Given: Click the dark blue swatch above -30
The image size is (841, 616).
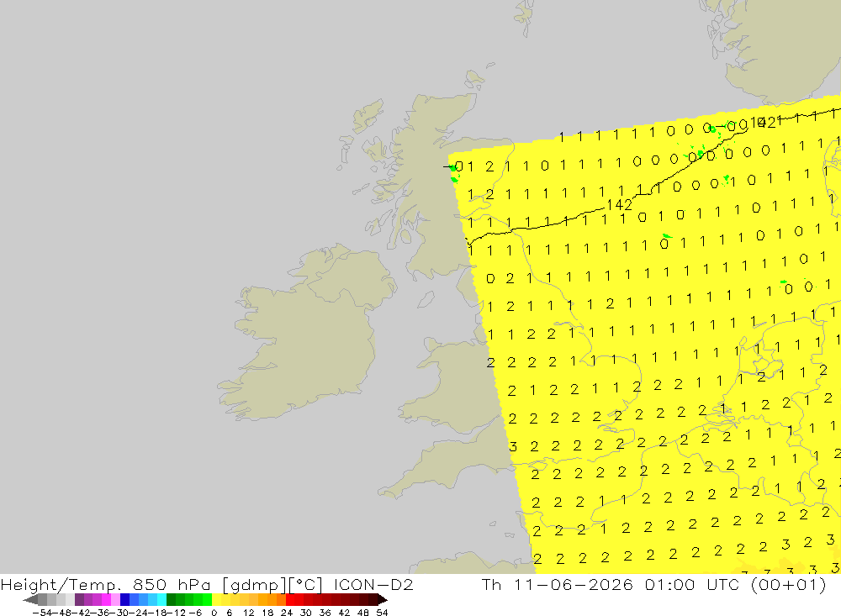Looking at the screenshot, I should click(x=125, y=599).
